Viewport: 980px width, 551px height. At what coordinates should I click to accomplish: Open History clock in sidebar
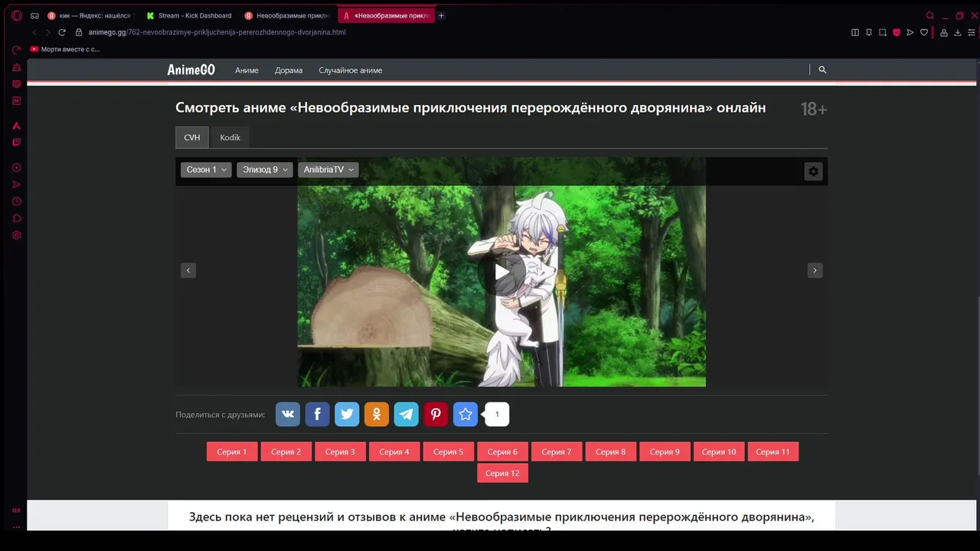(x=16, y=201)
